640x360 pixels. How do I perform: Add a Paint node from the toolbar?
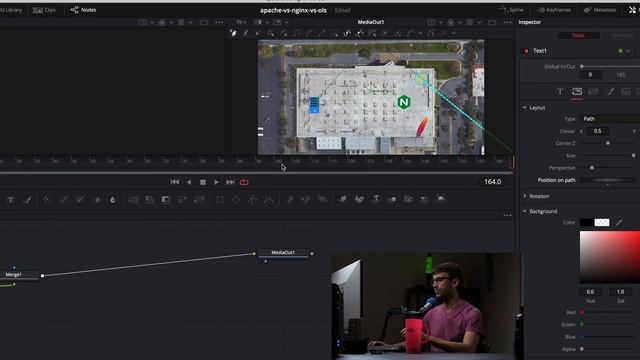(27, 200)
